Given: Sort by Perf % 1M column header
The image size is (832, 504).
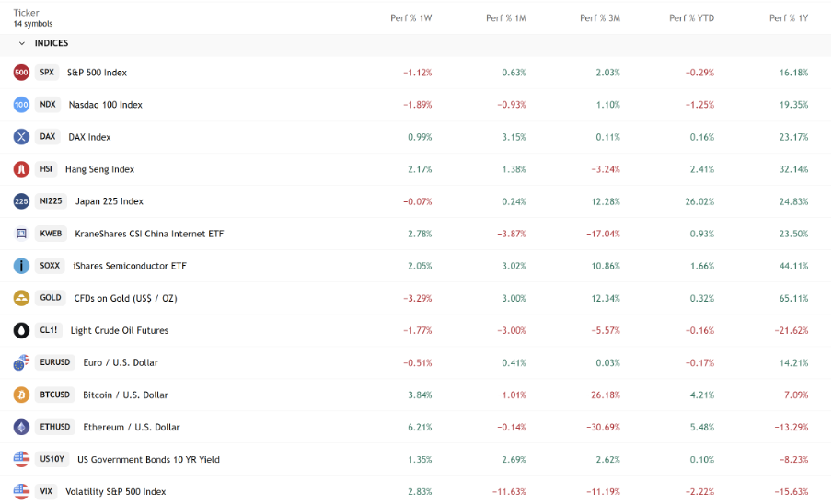Looking at the screenshot, I should (505, 17).
